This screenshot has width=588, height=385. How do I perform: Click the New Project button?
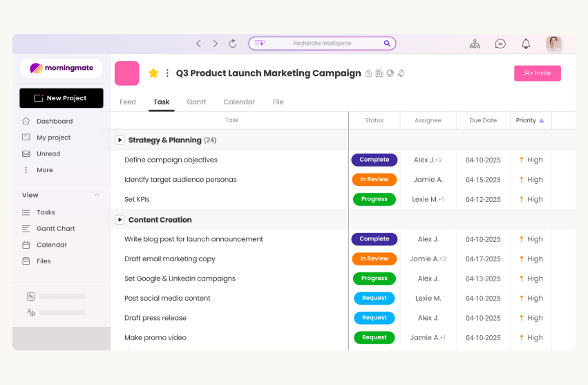[61, 98]
